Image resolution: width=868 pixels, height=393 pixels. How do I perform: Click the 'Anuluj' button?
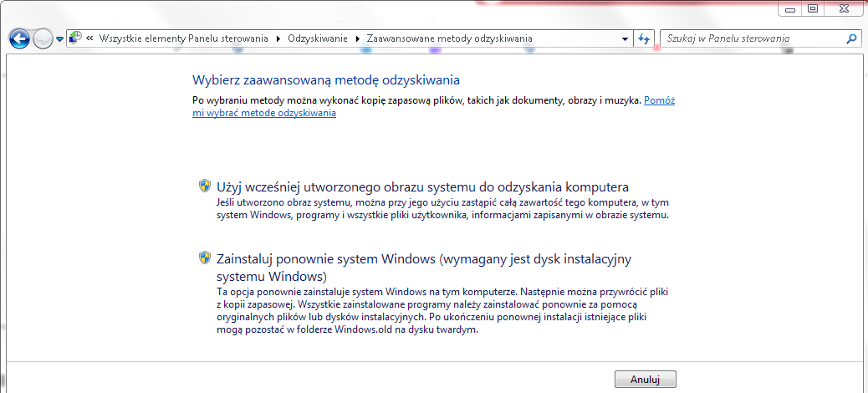646,380
